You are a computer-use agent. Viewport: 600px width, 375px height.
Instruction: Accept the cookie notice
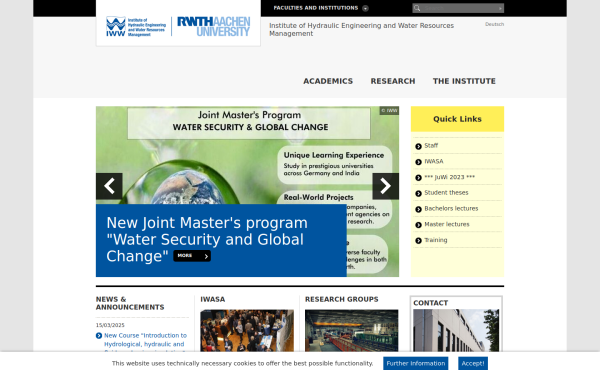point(473,364)
